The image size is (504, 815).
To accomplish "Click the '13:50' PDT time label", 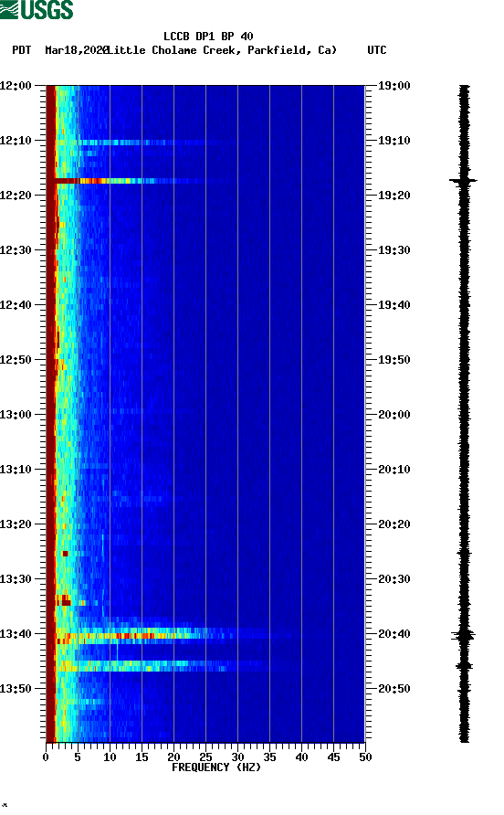I will [x=16, y=689].
